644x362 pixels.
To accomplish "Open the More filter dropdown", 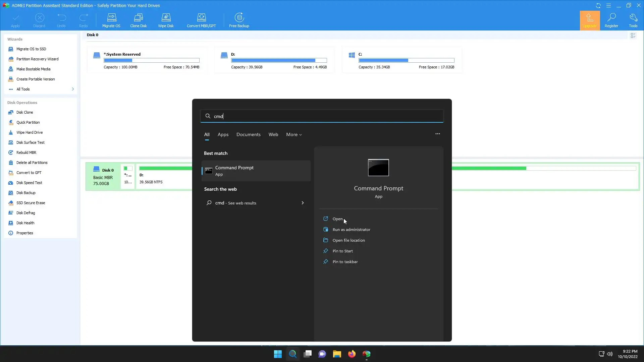I will (294, 134).
